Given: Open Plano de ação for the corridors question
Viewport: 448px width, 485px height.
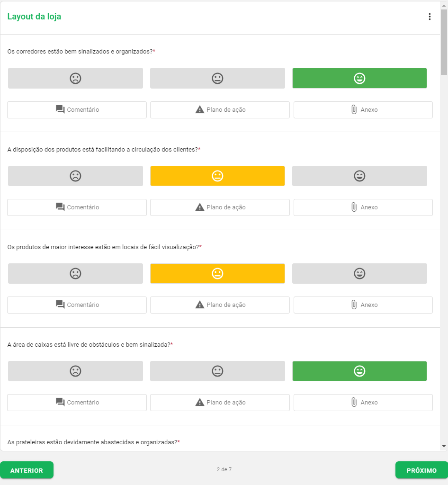Looking at the screenshot, I should pyautogui.click(x=219, y=109).
